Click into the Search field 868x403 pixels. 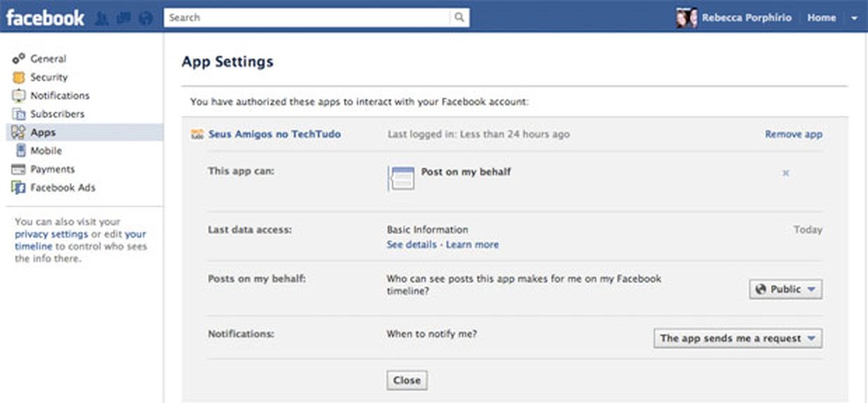pos(307,18)
